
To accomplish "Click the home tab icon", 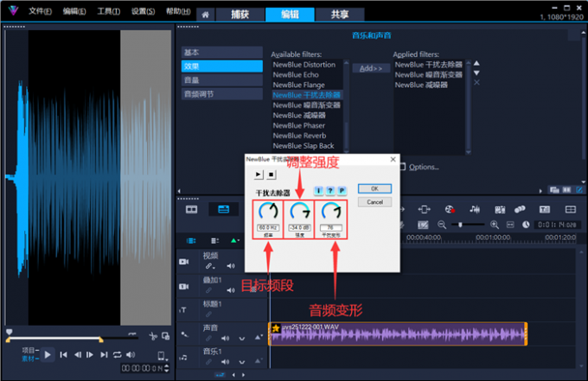I will (x=207, y=15).
